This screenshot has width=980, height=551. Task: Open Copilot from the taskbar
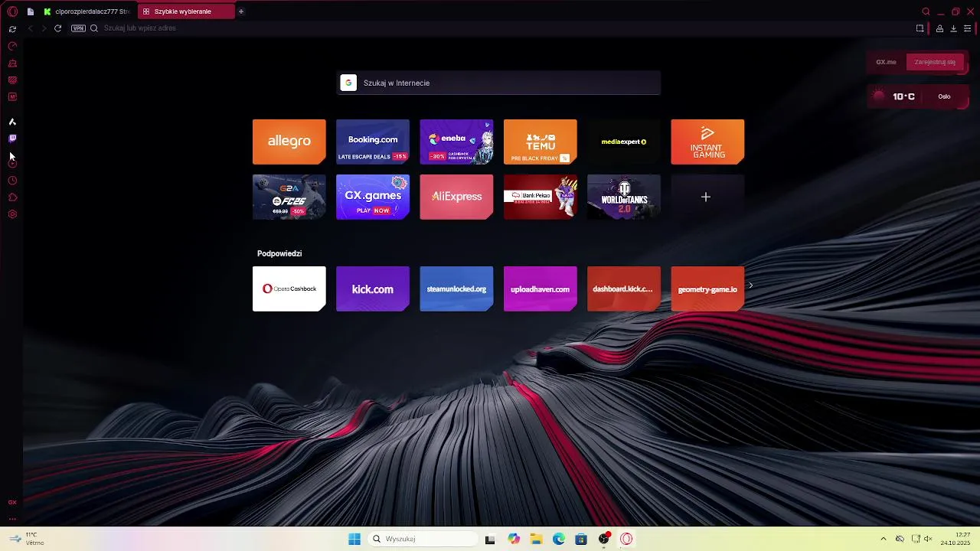pyautogui.click(x=513, y=539)
